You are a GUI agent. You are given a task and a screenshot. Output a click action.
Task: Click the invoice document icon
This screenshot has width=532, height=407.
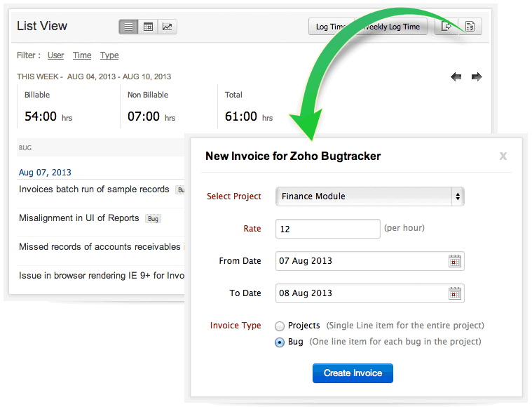[x=470, y=27]
